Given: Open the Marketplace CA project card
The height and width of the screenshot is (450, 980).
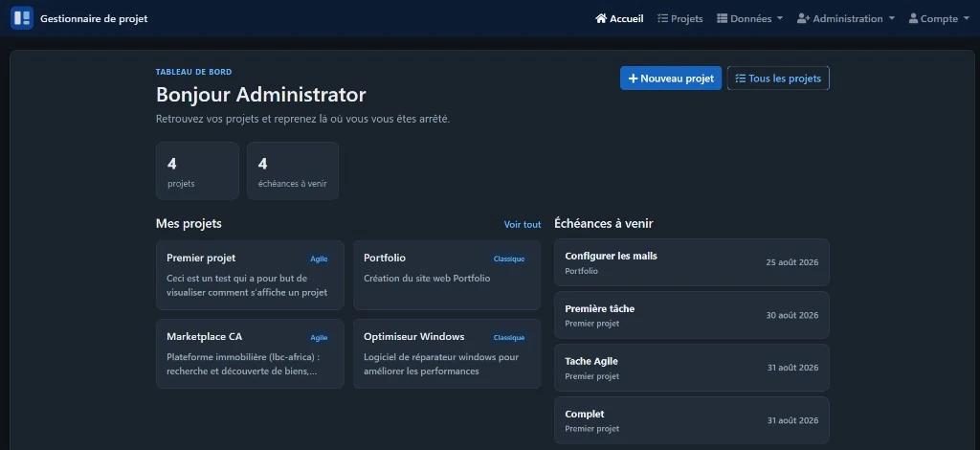Looking at the screenshot, I should (250, 353).
